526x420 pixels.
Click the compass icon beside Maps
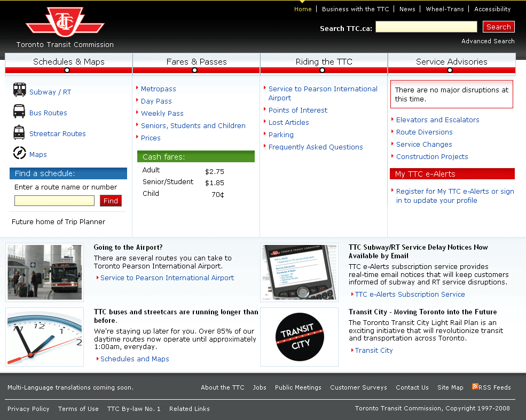pyautogui.click(x=19, y=153)
